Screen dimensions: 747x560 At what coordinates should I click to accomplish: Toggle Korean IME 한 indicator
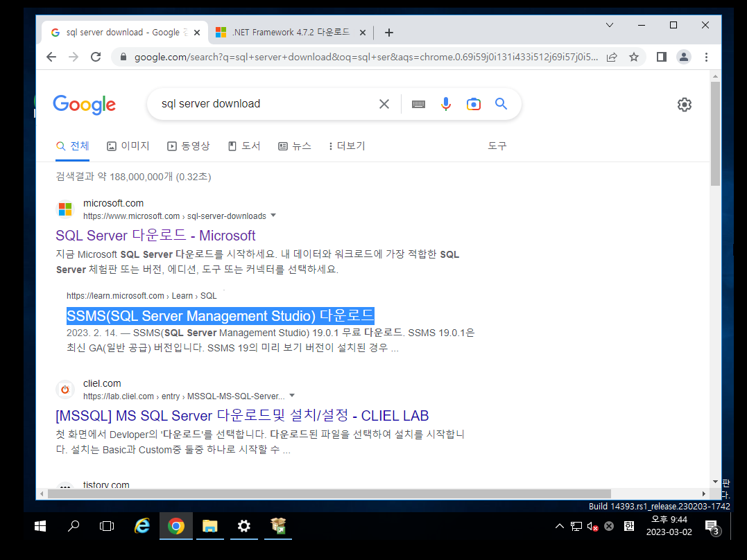pos(629,526)
